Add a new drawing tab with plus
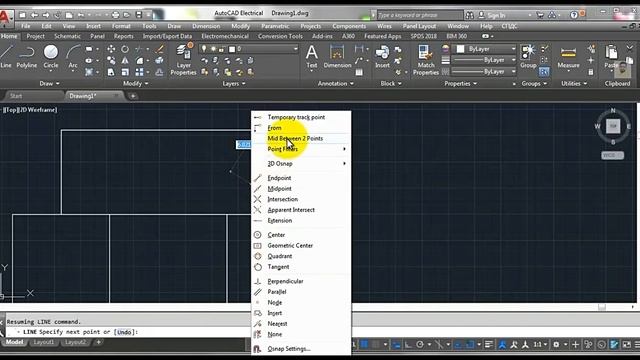The width and height of the screenshot is (640, 360). 133,96
